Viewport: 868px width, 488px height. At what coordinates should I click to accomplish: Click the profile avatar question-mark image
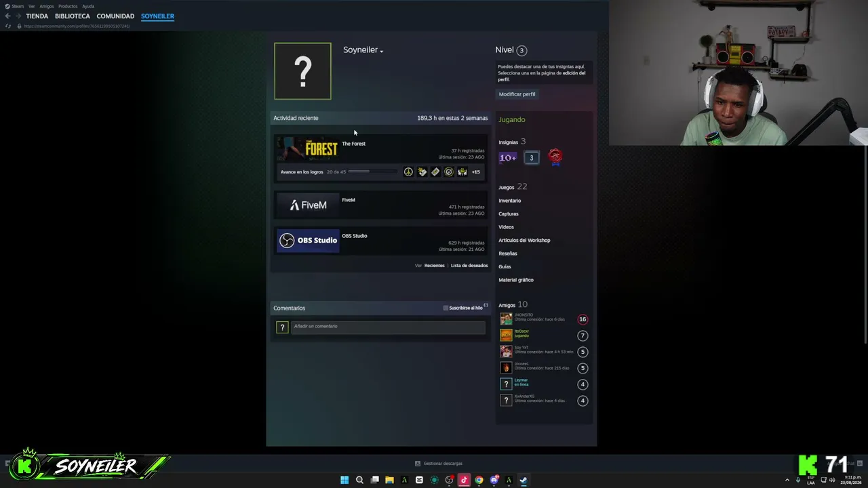(x=302, y=71)
